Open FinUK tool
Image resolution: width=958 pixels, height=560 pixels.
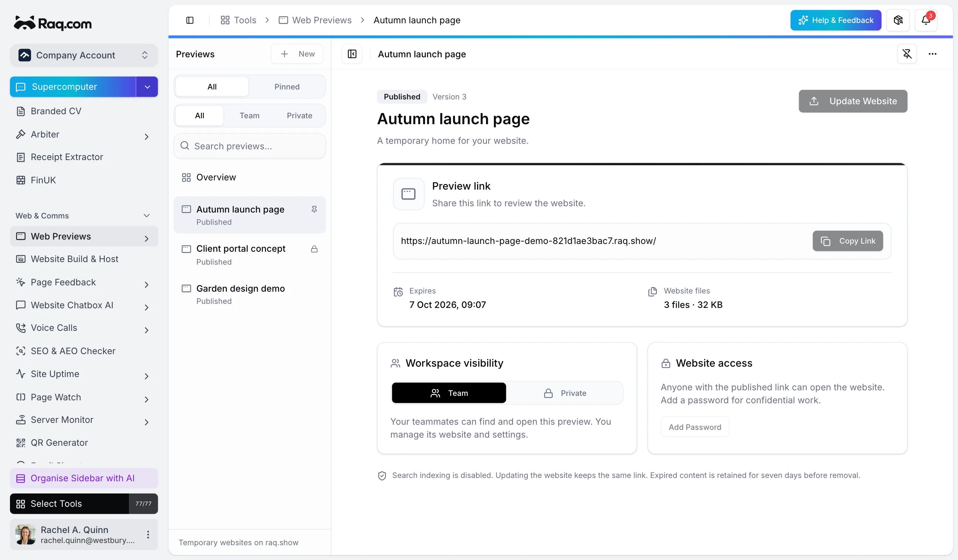(84, 180)
